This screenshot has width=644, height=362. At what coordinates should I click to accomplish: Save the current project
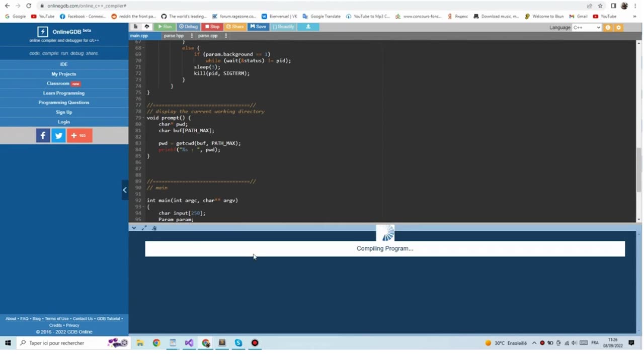pos(258,27)
